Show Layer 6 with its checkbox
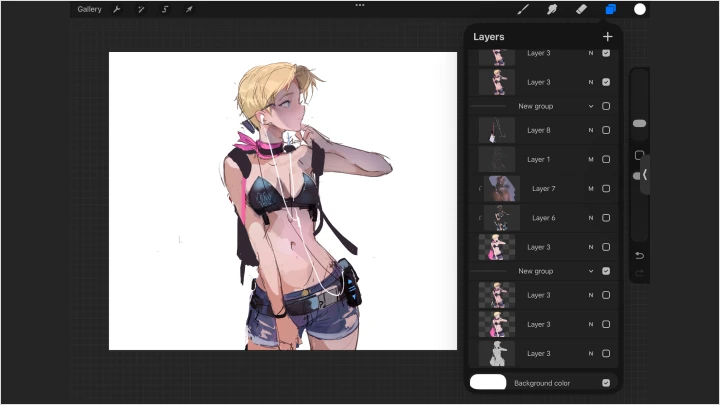The width and height of the screenshot is (720, 405). click(606, 218)
